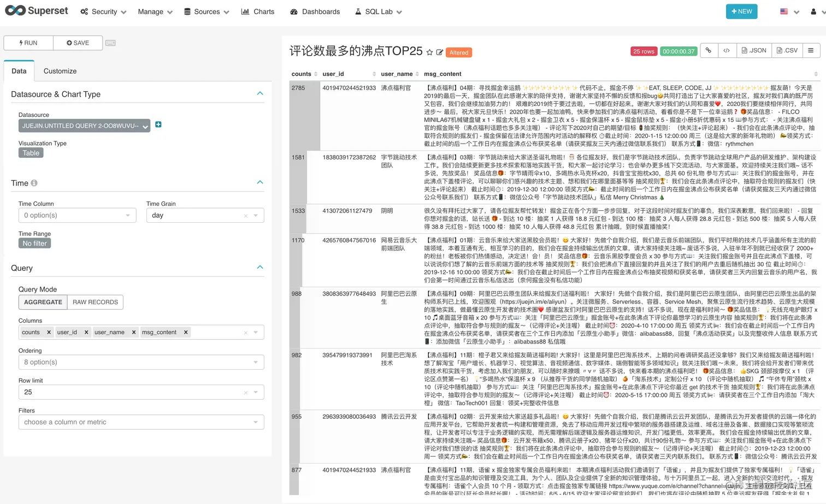
Task: Click the + NEW button
Action: pos(741,11)
